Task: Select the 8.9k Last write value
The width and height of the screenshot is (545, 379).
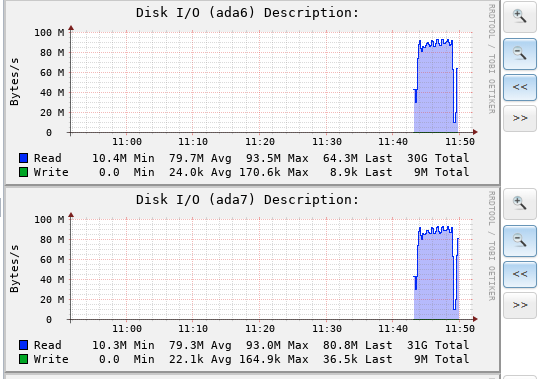Action: pos(361,172)
